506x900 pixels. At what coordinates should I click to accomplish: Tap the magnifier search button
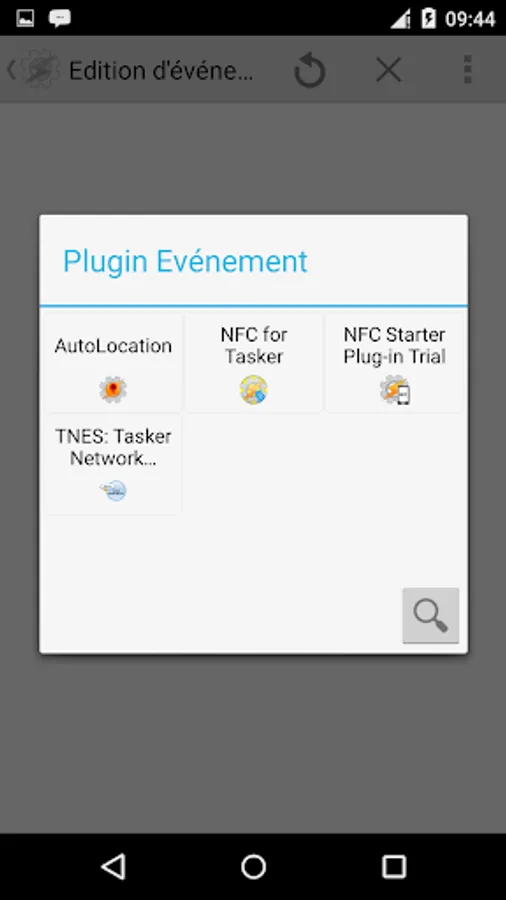pyautogui.click(x=431, y=615)
